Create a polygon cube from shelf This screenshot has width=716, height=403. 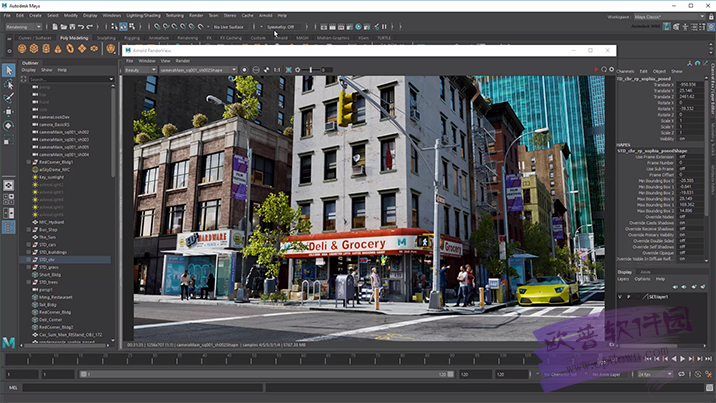pos(34,48)
